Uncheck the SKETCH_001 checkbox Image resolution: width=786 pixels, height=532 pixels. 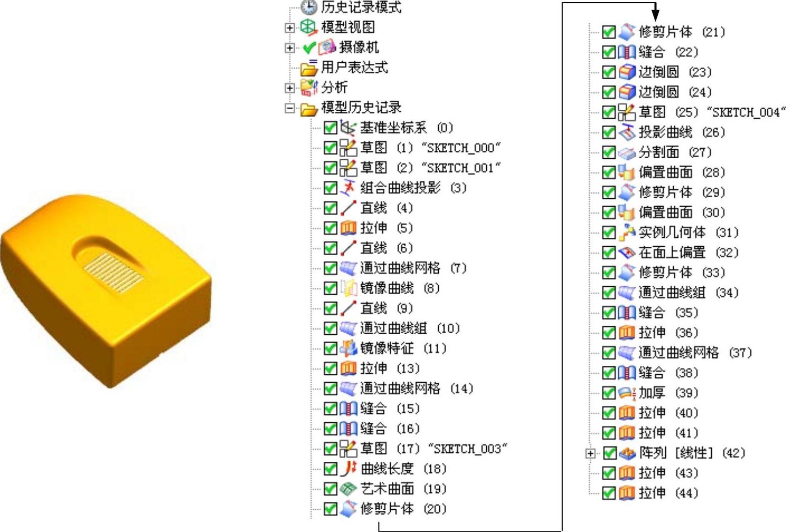330,168
